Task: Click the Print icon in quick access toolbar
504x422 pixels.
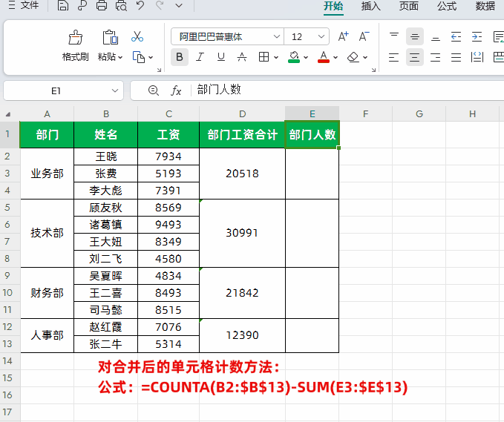Action: pyautogui.click(x=102, y=5)
